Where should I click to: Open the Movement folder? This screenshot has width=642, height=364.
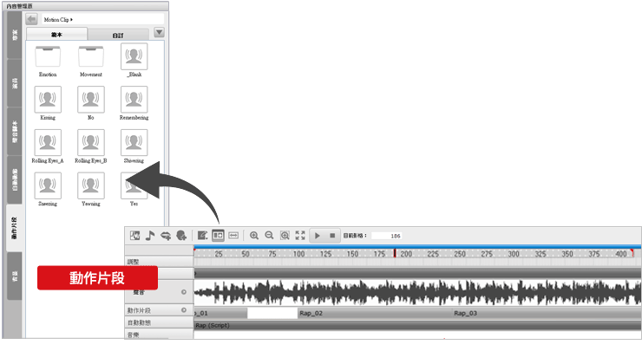91,57
